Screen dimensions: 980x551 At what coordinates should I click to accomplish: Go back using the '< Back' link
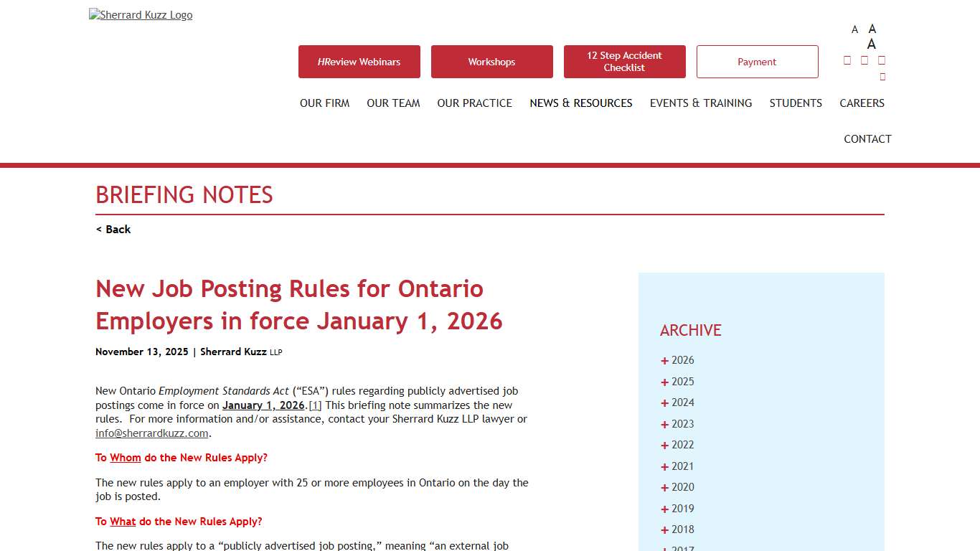pyautogui.click(x=113, y=229)
